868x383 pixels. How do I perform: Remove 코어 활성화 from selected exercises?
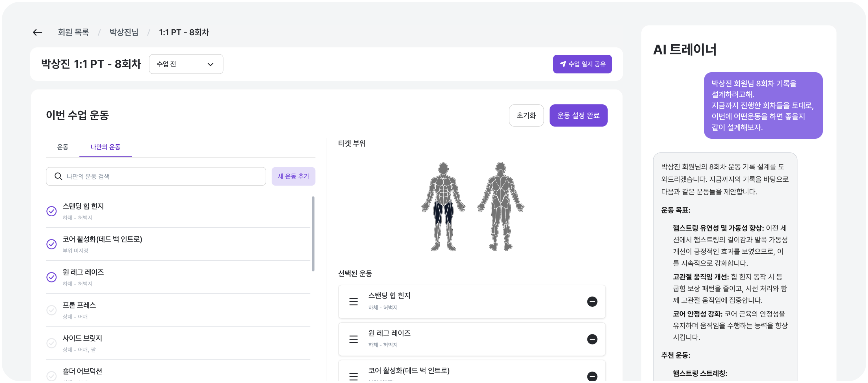click(x=592, y=376)
